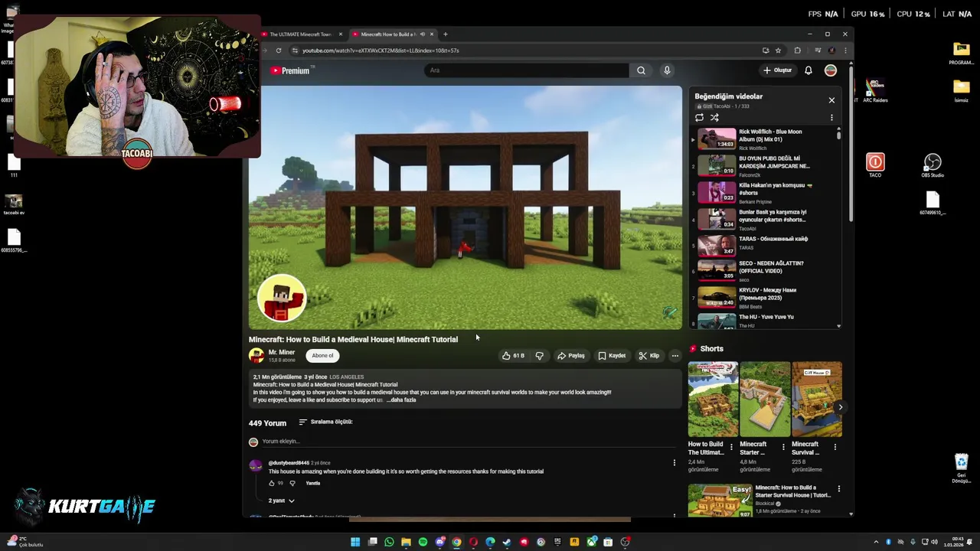Viewport: 980px width, 551px height.
Task: Open options for How to Build The Ultimat... short
Action: click(731, 447)
